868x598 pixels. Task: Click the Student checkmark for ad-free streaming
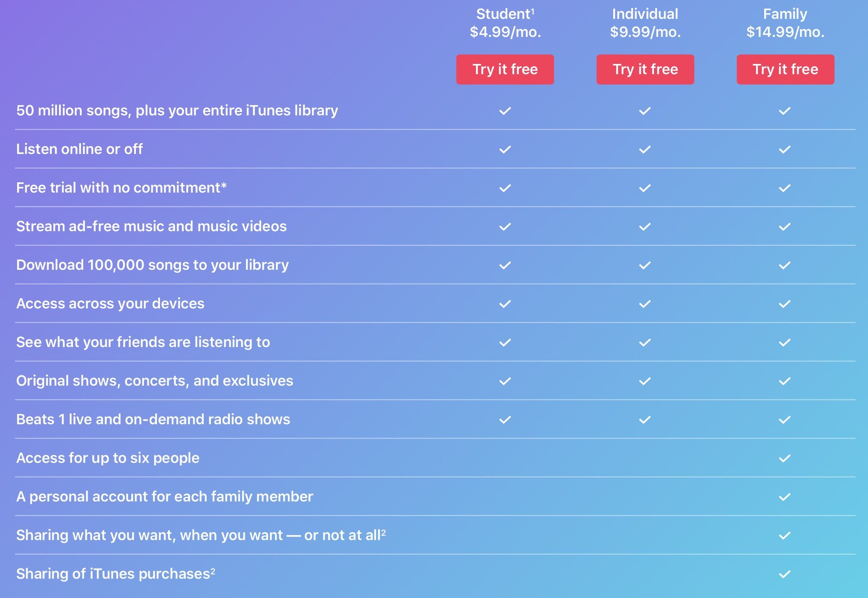coord(505,226)
